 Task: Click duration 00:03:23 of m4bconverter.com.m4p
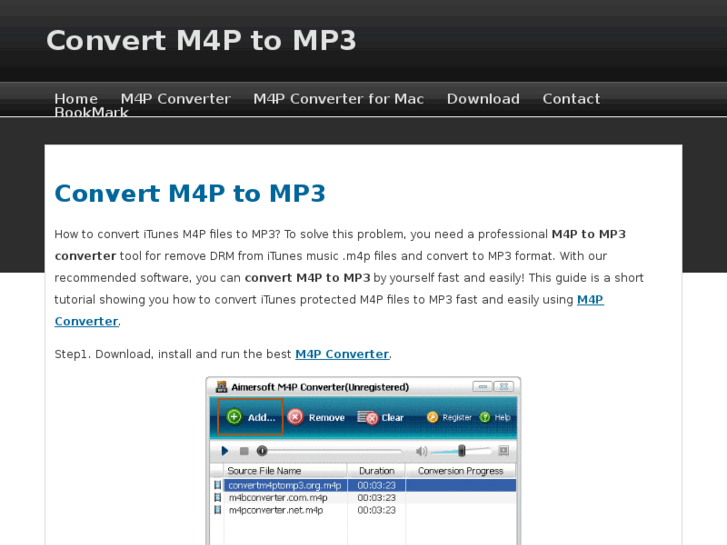pos(376,498)
